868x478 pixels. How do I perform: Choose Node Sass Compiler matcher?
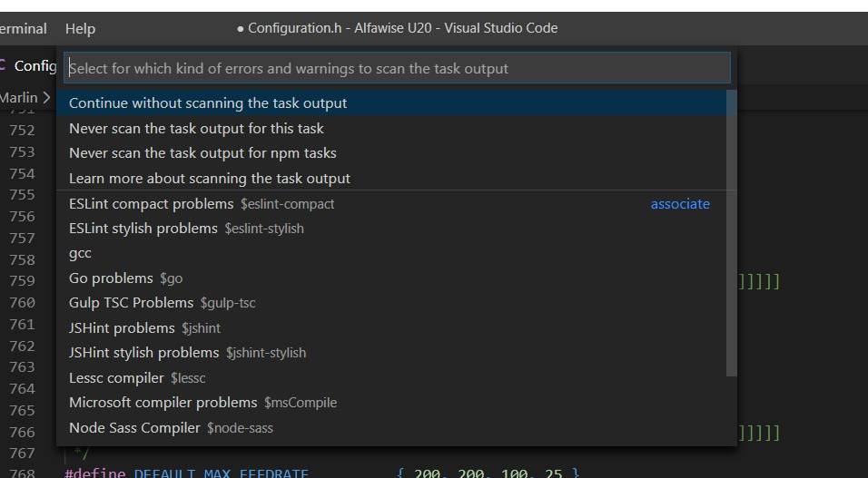[171, 427]
